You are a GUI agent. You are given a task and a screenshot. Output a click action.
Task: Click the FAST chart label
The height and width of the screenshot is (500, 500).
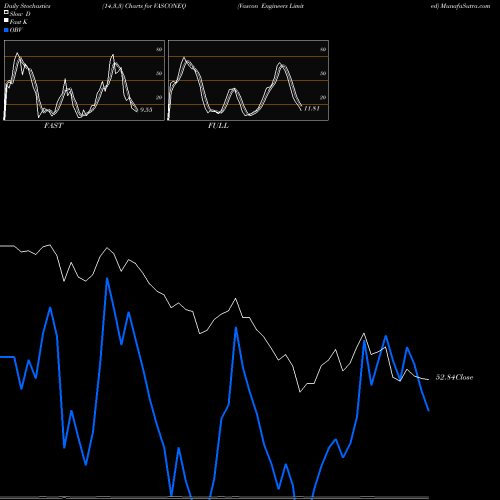pyautogui.click(x=53, y=126)
